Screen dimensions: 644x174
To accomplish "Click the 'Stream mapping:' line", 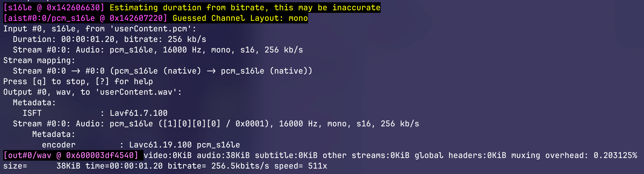I will [x=39, y=60].
